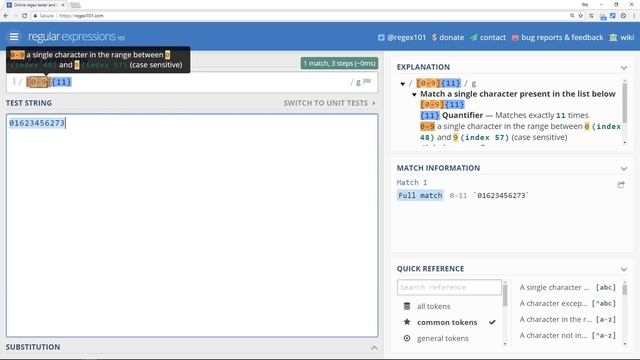Expand the Substitution panel
Viewport: 640px width, 360px height.
coord(374,347)
